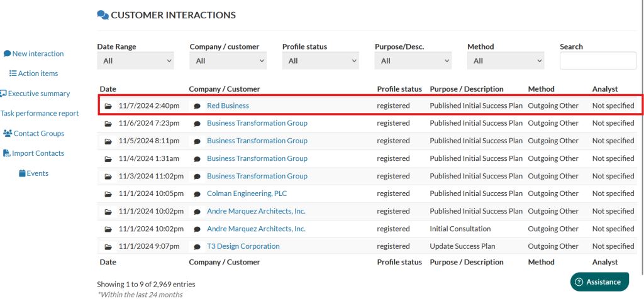Open the Profile status filter dropdown

pyautogui.click(x=320, y=61)
